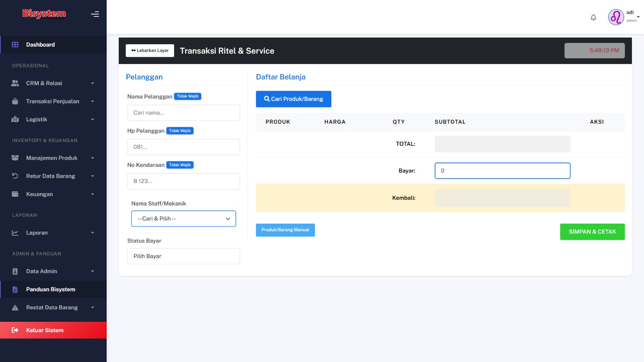
Task: Click the Produk/Barang Manual button
Action: [285, 230]
